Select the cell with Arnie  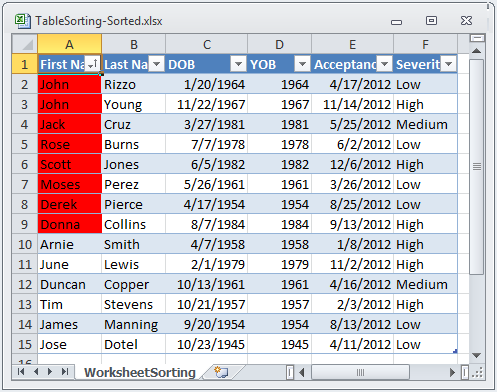pyautogui.click(x=70, y=244)
